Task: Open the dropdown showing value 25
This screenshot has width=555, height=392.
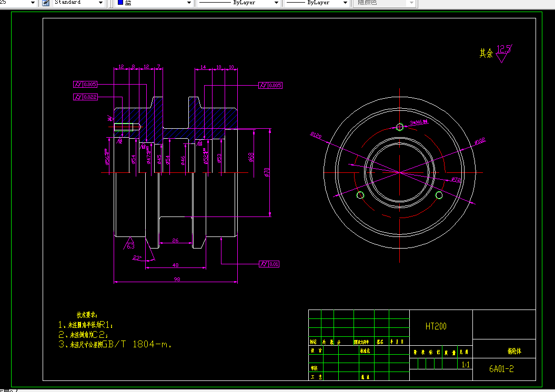Action: coord(33,3)
